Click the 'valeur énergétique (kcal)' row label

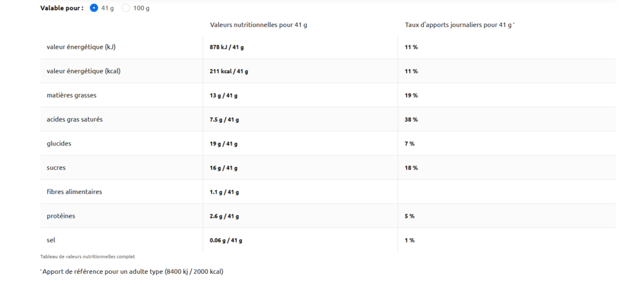(x=84, y=71)
